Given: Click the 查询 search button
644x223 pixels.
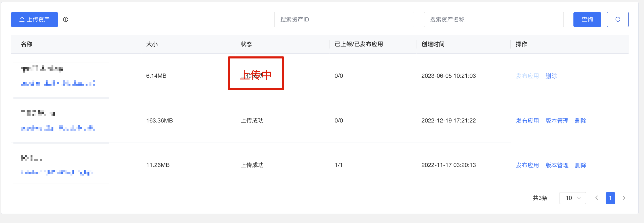Looking at the screenshot, I should coord(587,19).
